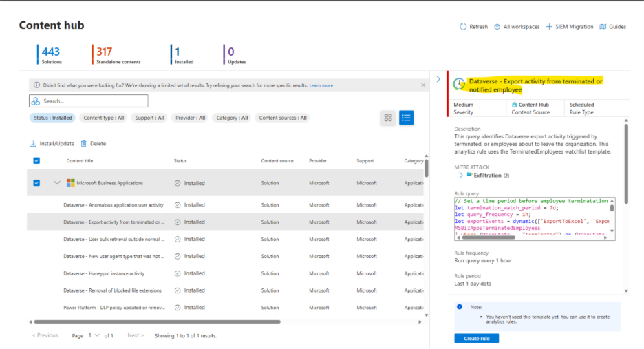Open the Content sources : All filter

283,118
